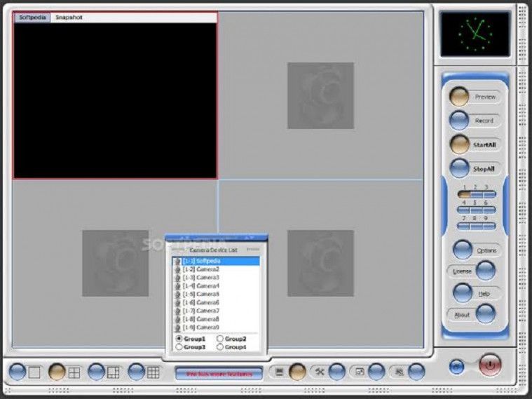Select the nine-camera grid layout
This screenshot has width=532, height=399.
pyautogui.click(x=137, y=372)
